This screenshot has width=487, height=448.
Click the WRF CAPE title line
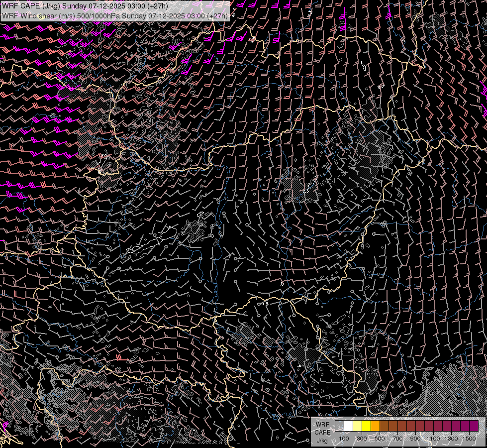click(x=85, y=6)
